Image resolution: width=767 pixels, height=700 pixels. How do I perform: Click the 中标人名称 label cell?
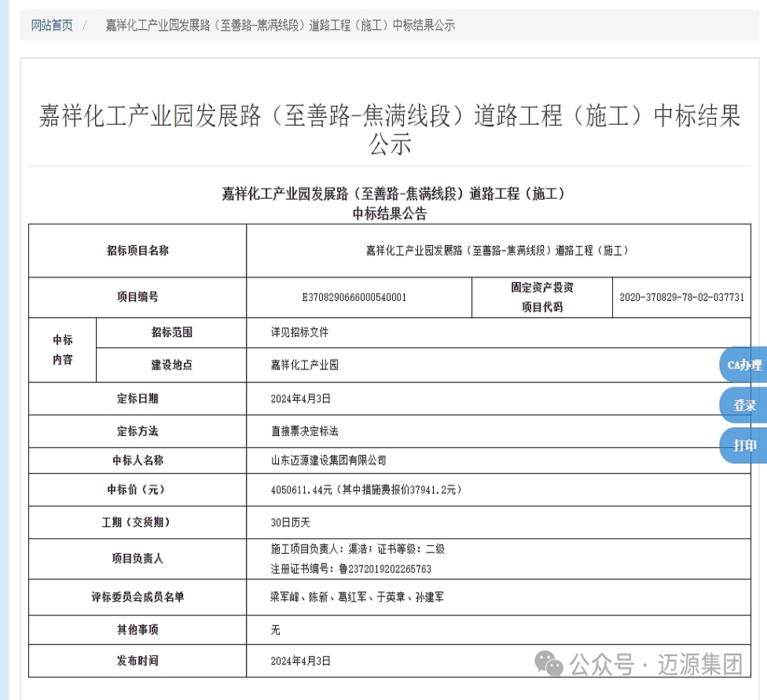point(138,460)
